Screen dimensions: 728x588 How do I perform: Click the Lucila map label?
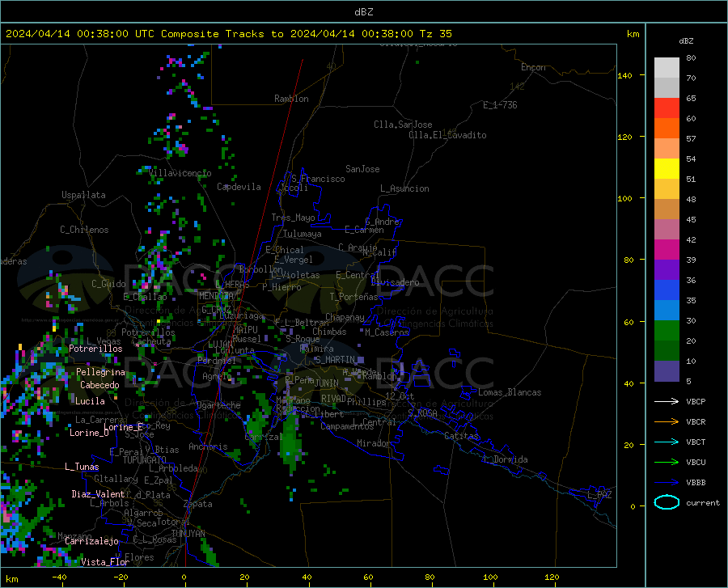pos(90,401)
